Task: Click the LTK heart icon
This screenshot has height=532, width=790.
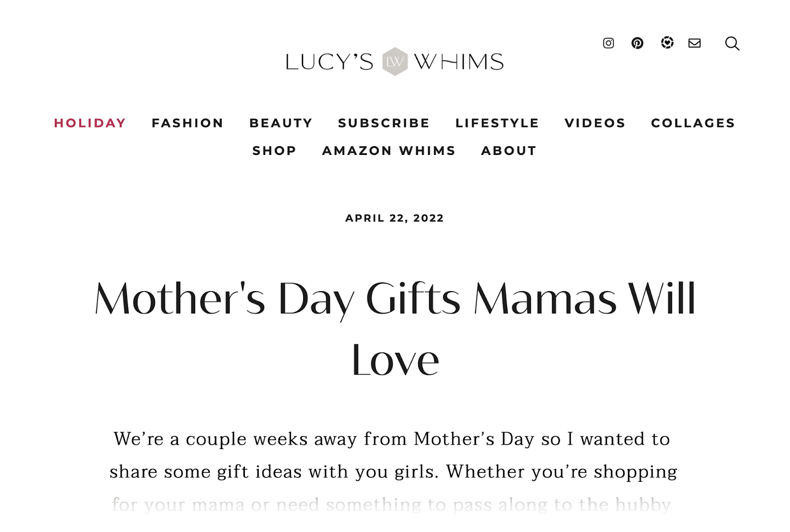Action: tap(667, 43)
